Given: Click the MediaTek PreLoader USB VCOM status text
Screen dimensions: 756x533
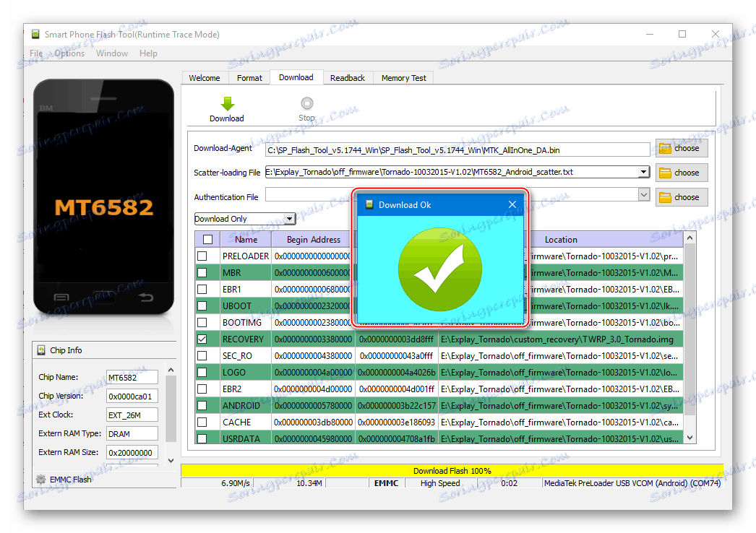Looking at the screenshot, I should pyautogui.click(x=632, y=483).
